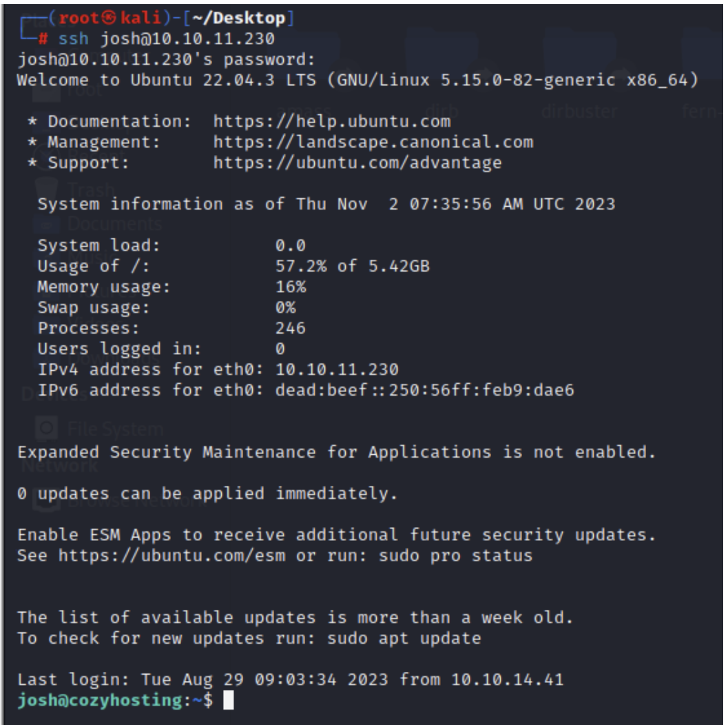
Task: Click the 'sudo pro status' command text
Action: [455, 555]
